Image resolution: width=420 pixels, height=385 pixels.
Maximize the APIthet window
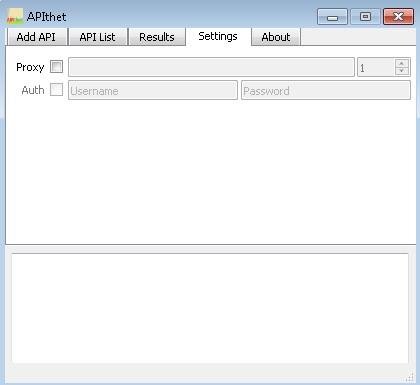tap(365, 17)
